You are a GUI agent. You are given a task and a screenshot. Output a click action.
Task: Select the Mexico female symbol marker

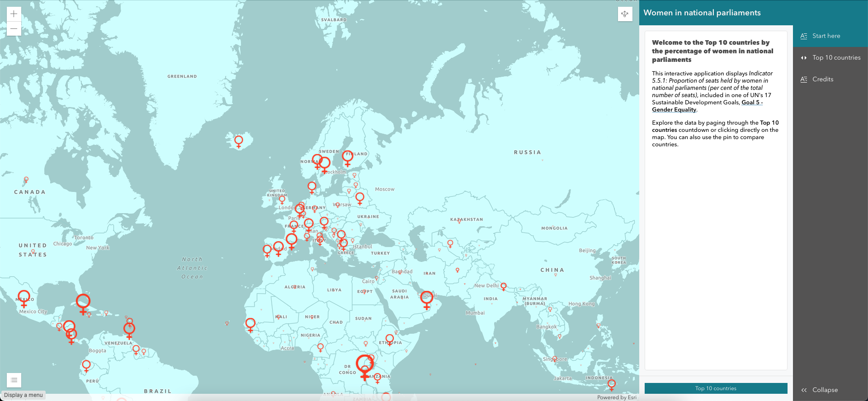click(x=24, y=298)
